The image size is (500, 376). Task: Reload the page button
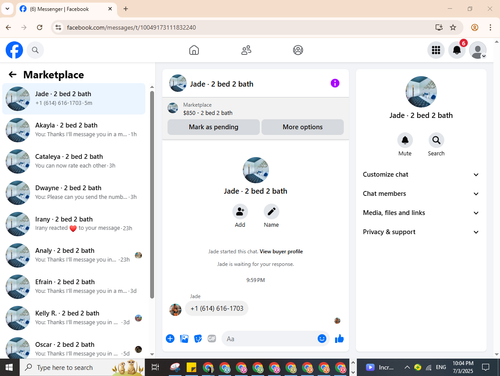[39, 27]
